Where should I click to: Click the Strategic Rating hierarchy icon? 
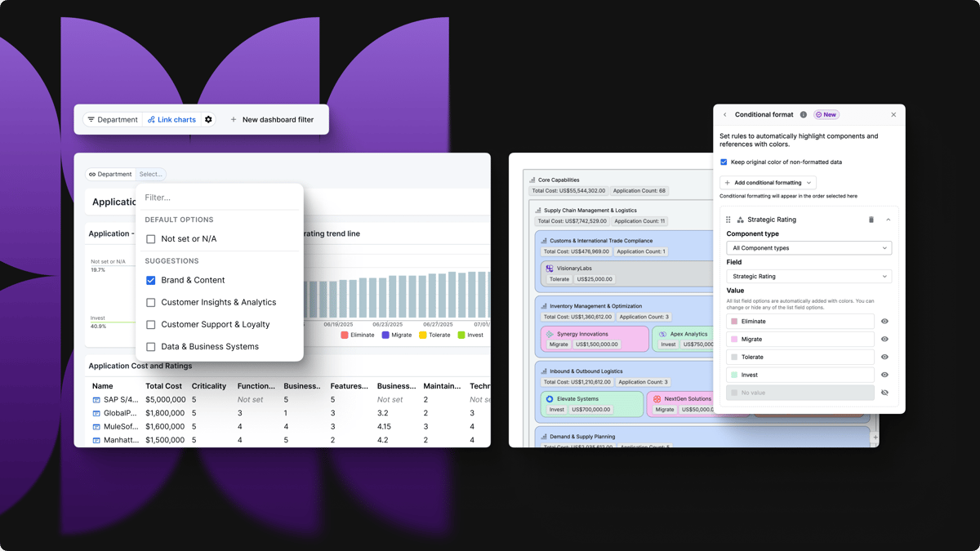click(x=741, y=219)
